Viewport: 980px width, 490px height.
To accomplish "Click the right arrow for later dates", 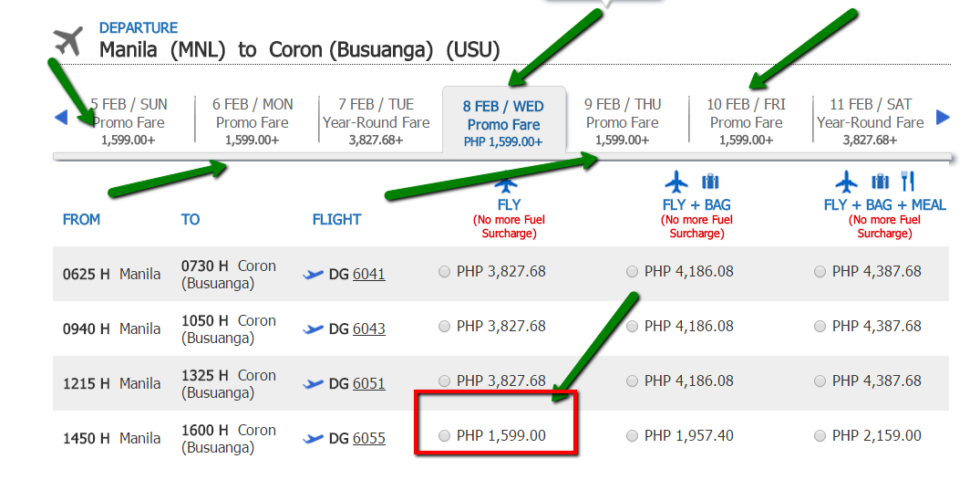I will tap(944, 117).
